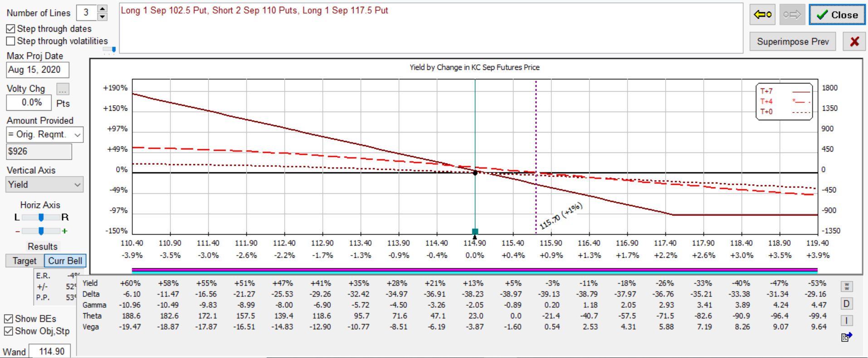Click the Superimpose Prev button

click(x=793, y=42)
